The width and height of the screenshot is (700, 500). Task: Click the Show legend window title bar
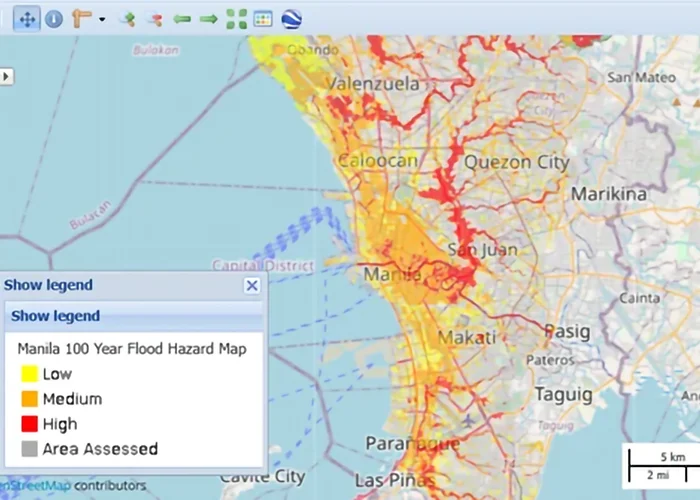coord(120,285)
